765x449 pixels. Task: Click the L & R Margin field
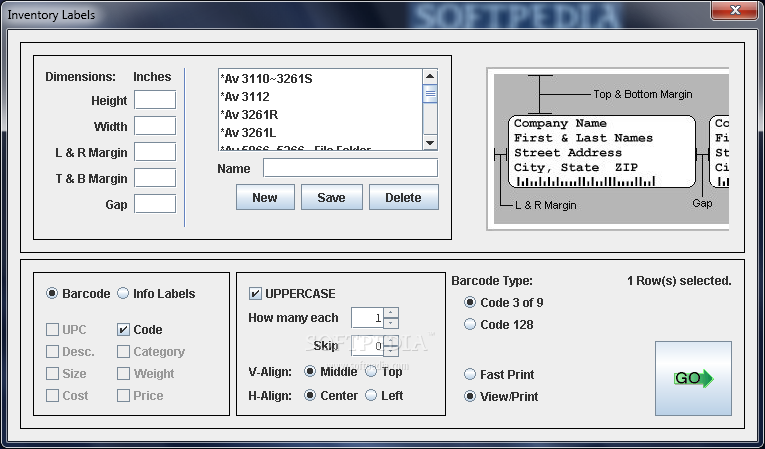pos(155,152)
